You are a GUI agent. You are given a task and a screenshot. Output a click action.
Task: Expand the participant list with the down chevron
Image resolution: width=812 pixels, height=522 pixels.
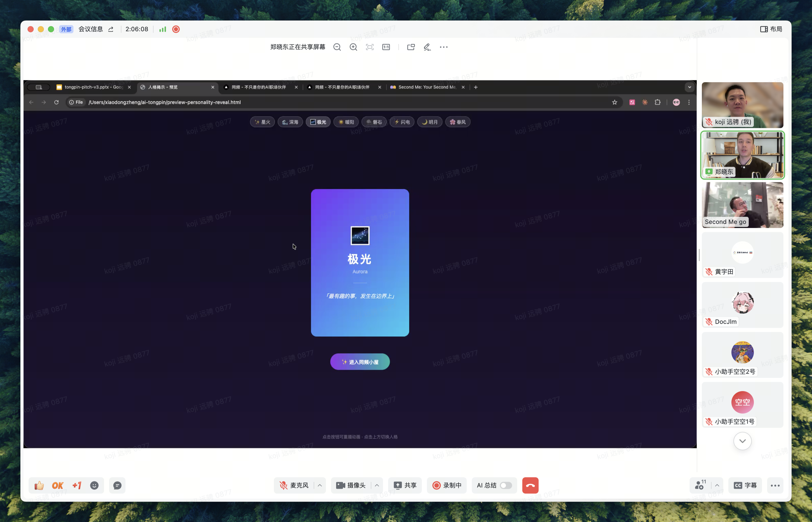[742, 441]
